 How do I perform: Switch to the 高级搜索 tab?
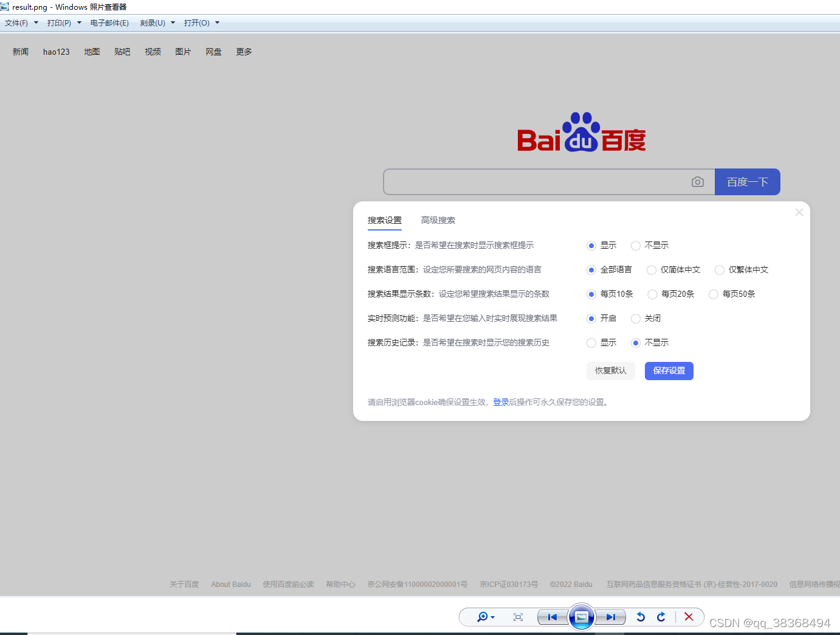pyautogui.click(x=438, y=220)
